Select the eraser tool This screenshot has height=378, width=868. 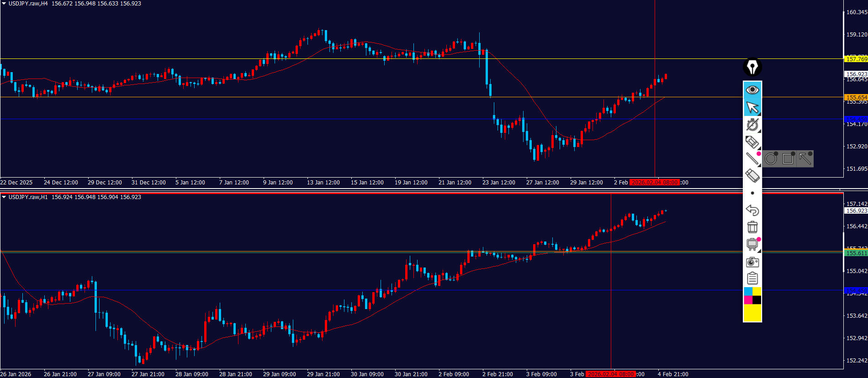pyautogui.click(x=752, y=176)
